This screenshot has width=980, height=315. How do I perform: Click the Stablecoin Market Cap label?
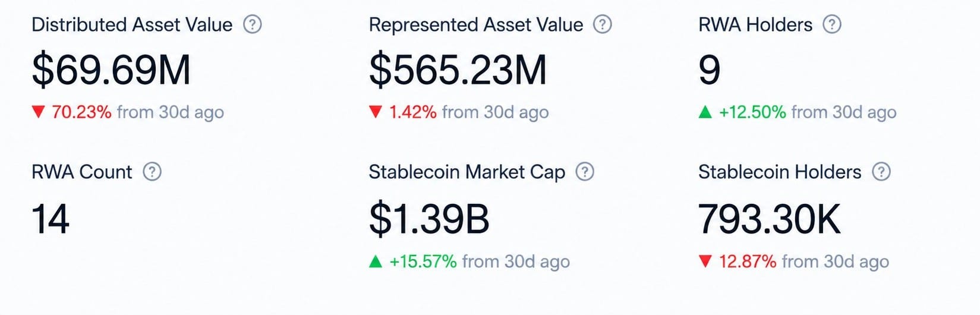coord(467,172)
